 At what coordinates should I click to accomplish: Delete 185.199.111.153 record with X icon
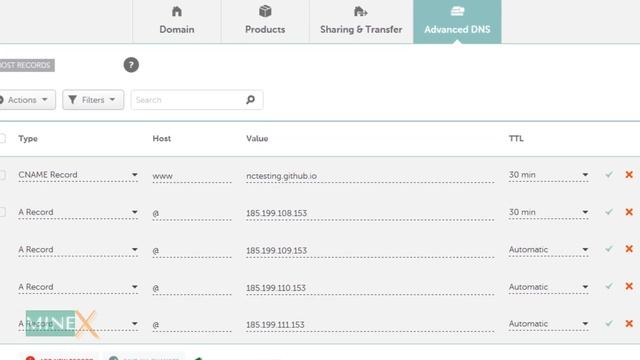[x=629, y=324]
